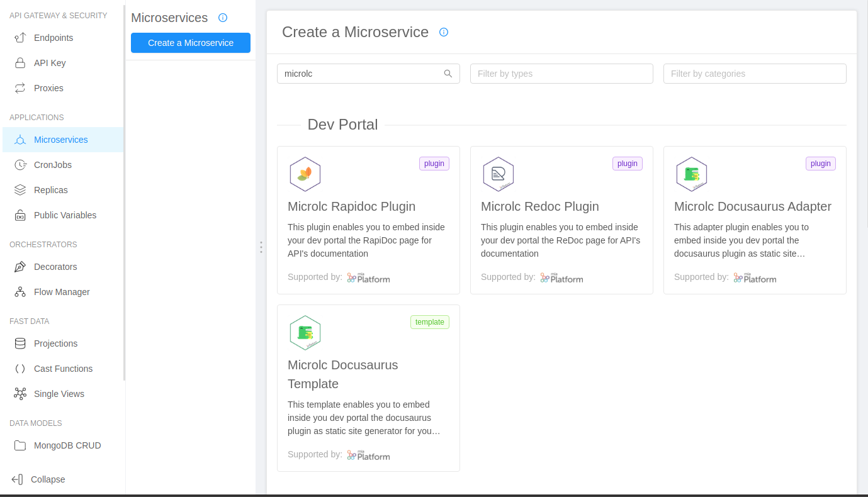Screen dimensions: 868x497
Task: Click the Collapse sidebar arrow icon
Action: 17,479
